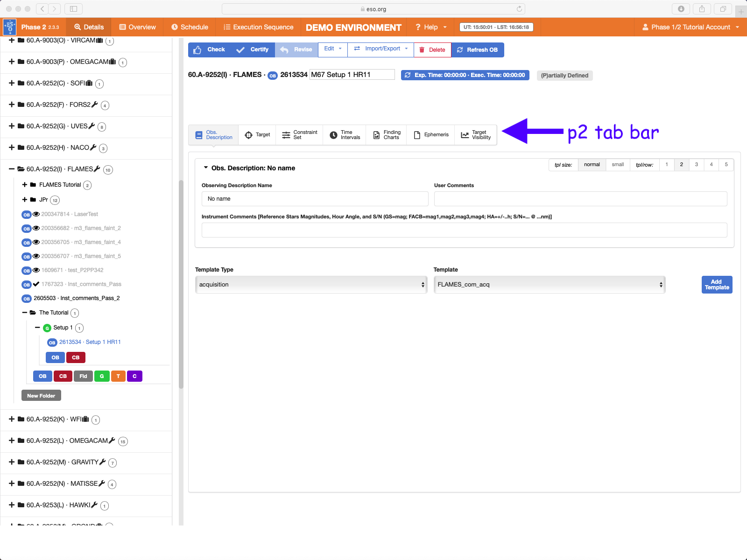
Task: Select small template size
Action: pyautogui.click(x=618, y=165)
